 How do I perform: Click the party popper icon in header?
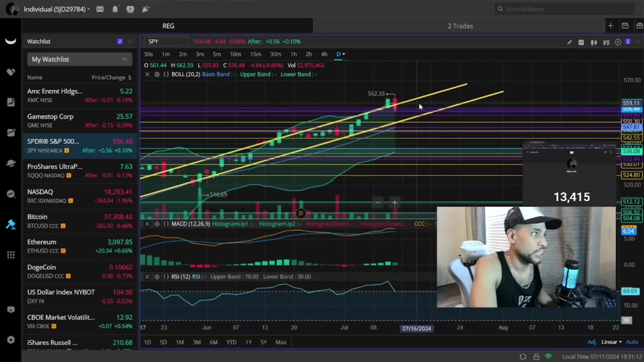click(x=145, y=9)
